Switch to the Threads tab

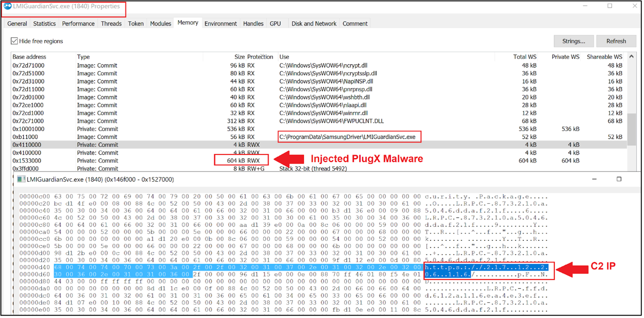(111, 23)
